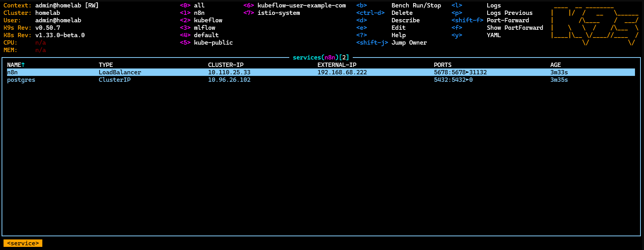Click the K8s Rev v1.33.0-beta.0 value

tap(60, 35)
